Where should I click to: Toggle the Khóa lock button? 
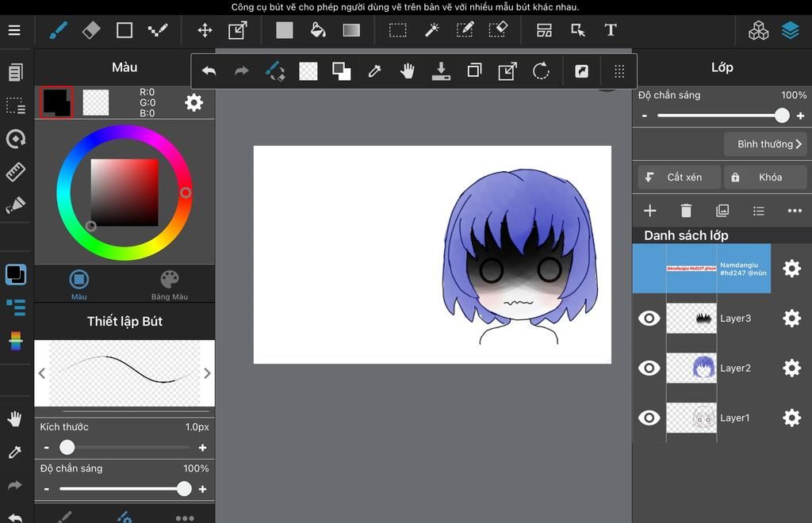[765, 178]
